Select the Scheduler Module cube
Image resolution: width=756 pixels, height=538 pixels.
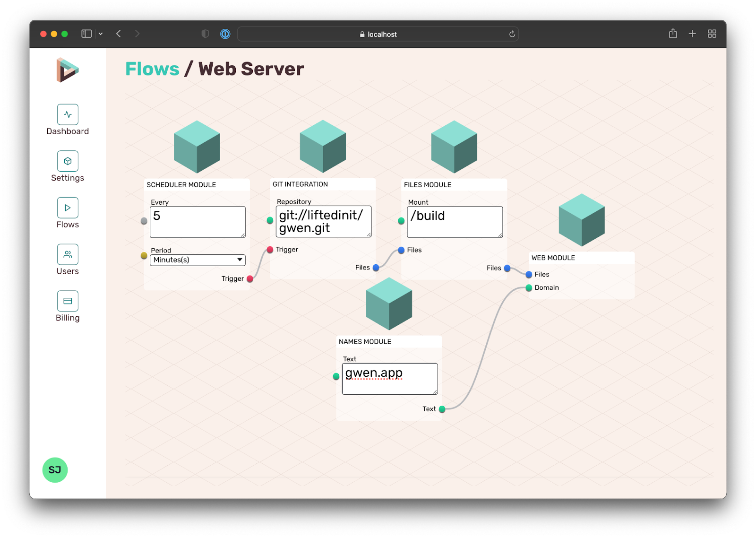coord(197,147)
